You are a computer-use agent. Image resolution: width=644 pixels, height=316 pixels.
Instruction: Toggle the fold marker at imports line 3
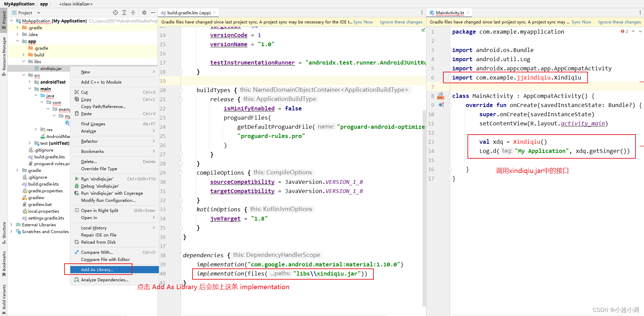click(x=450, y=50)
